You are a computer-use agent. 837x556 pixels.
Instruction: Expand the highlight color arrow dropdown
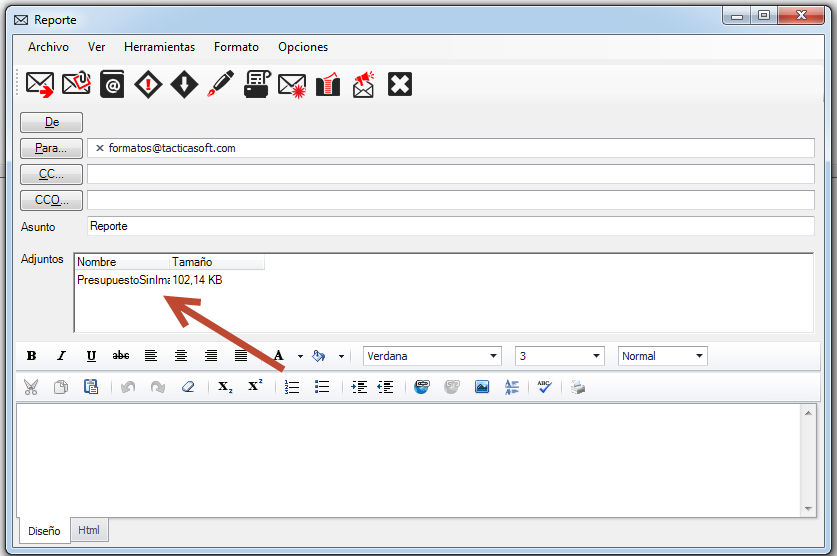point(342,356)
